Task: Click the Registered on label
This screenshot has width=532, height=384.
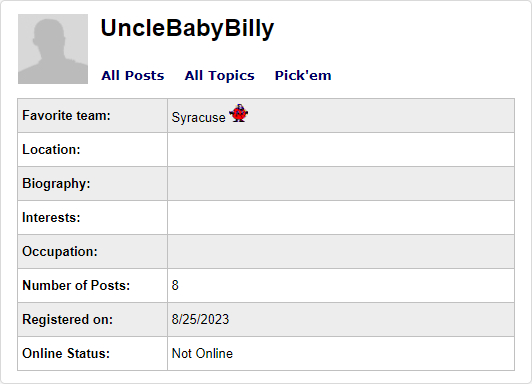Action: tap(68, 320)
